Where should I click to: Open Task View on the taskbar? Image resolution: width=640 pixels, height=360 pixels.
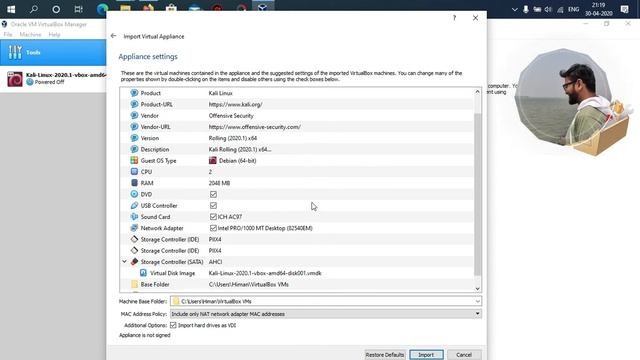click(78, 9)
